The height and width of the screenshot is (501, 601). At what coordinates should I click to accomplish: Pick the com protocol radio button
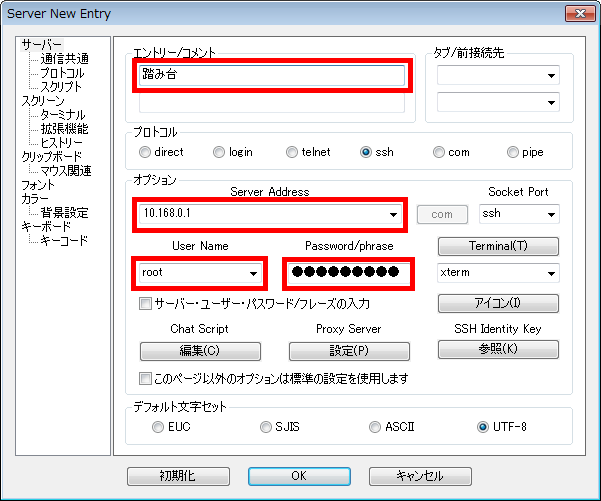coord(439,152)
